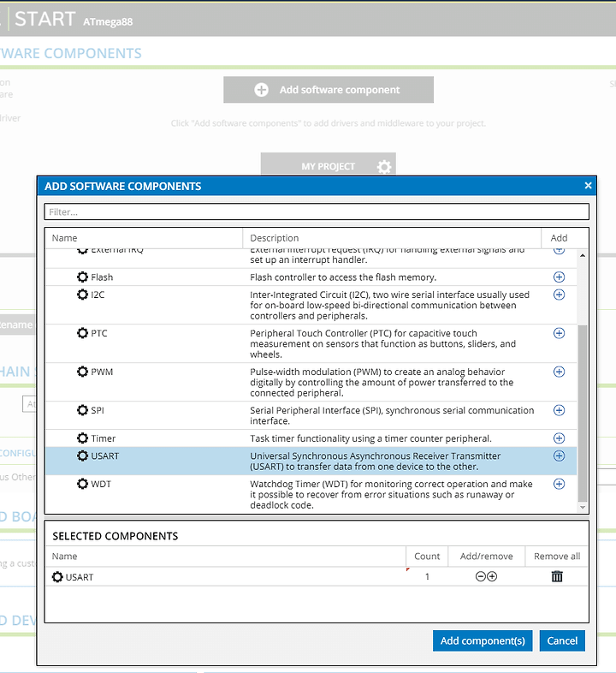Click the ATmega88 device label in header
The image size is (616, 673).
pyautogui.click(x=108, y=21)
